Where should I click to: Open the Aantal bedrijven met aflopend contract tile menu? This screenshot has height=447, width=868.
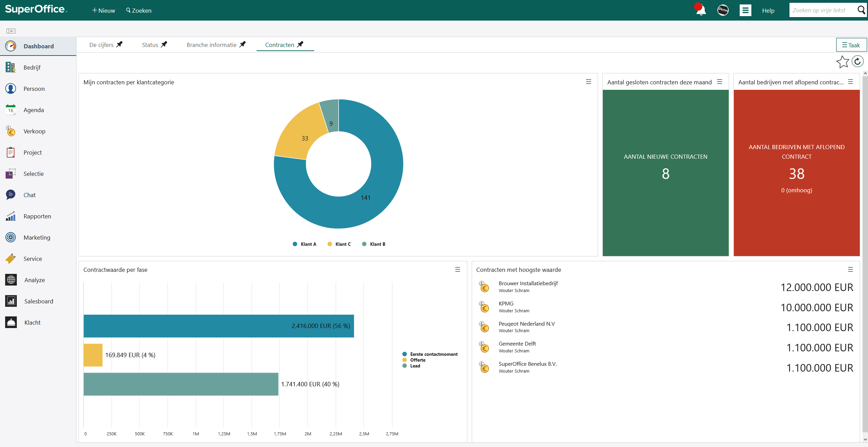851,82
